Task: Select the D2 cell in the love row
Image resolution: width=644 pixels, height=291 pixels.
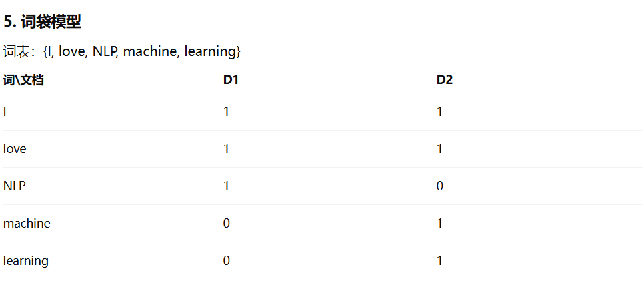Action: [440, 149]
